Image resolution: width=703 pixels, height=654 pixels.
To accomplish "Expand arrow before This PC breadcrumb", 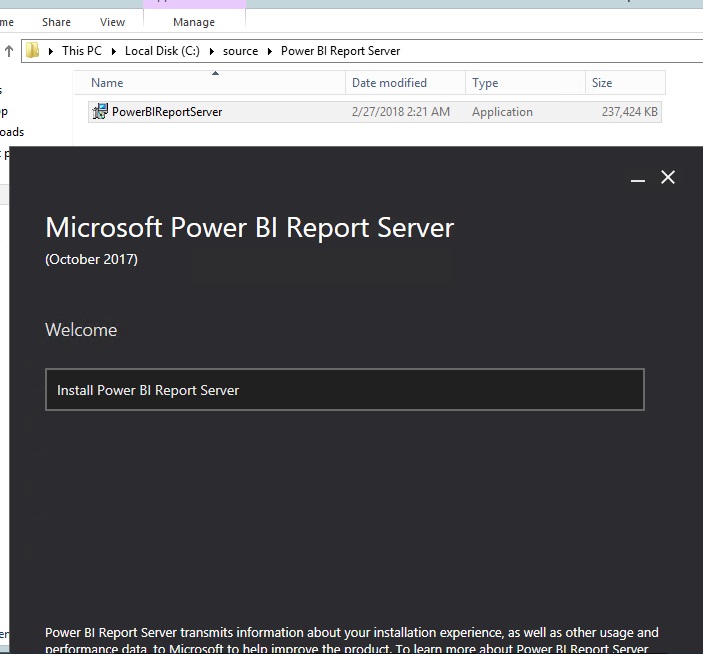I will (51, 51).
